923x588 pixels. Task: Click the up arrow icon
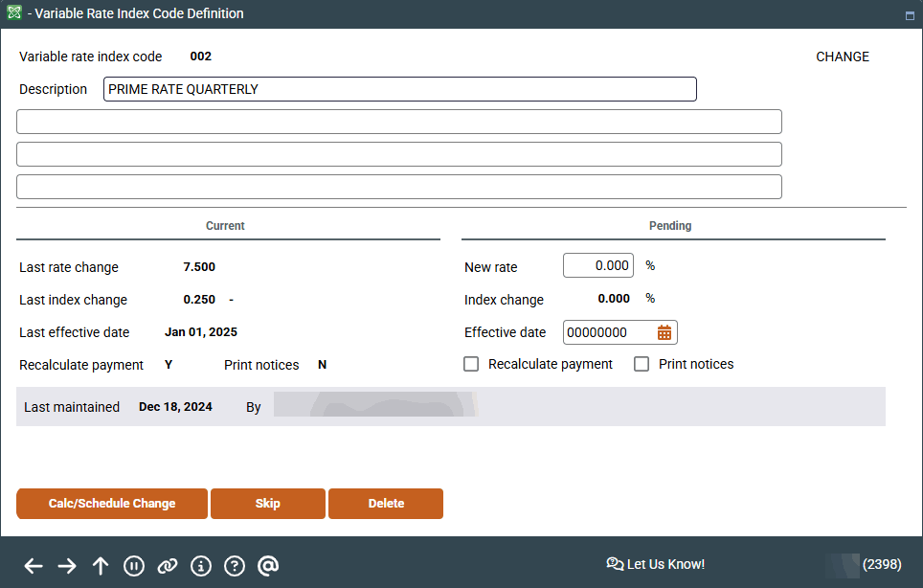(101, 566)
